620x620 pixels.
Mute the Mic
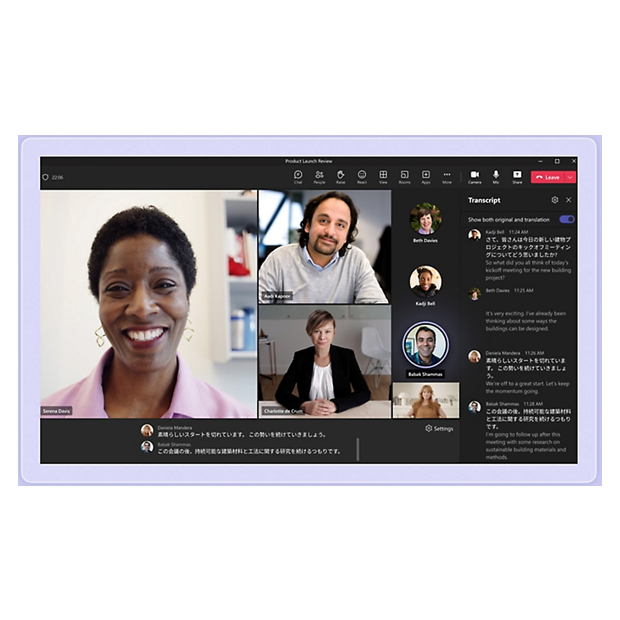coord(496,176)
